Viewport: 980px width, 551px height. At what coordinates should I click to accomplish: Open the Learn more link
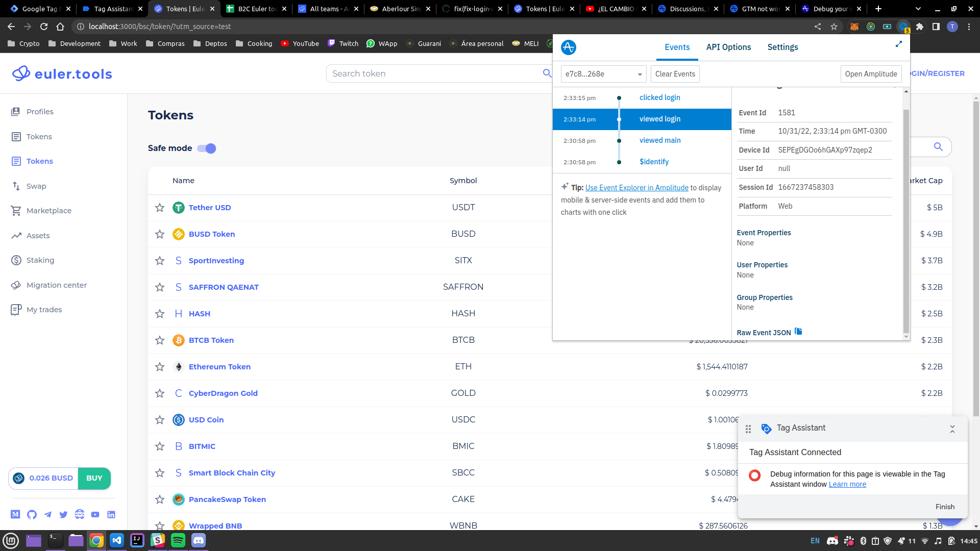click(x=847, y=484)
